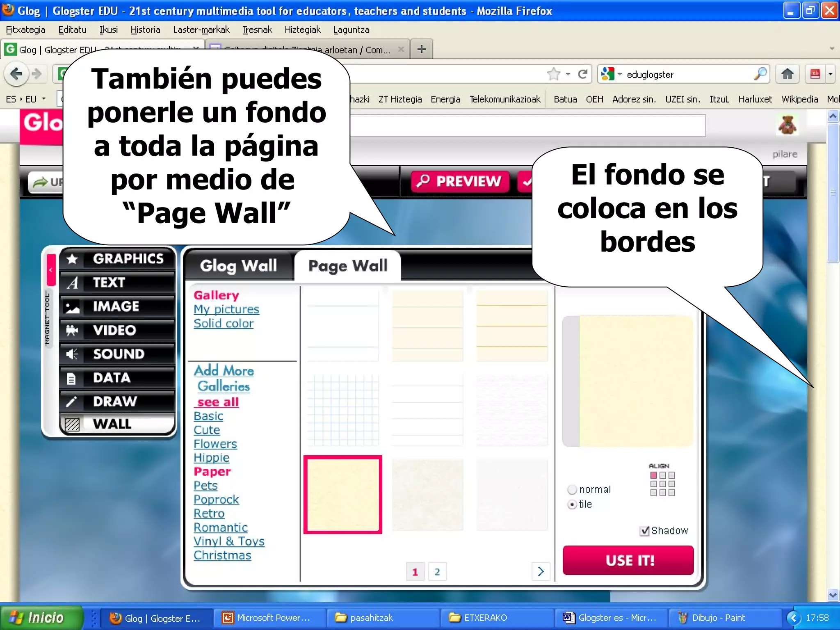Set align to top-left square

tap(654, 475)
